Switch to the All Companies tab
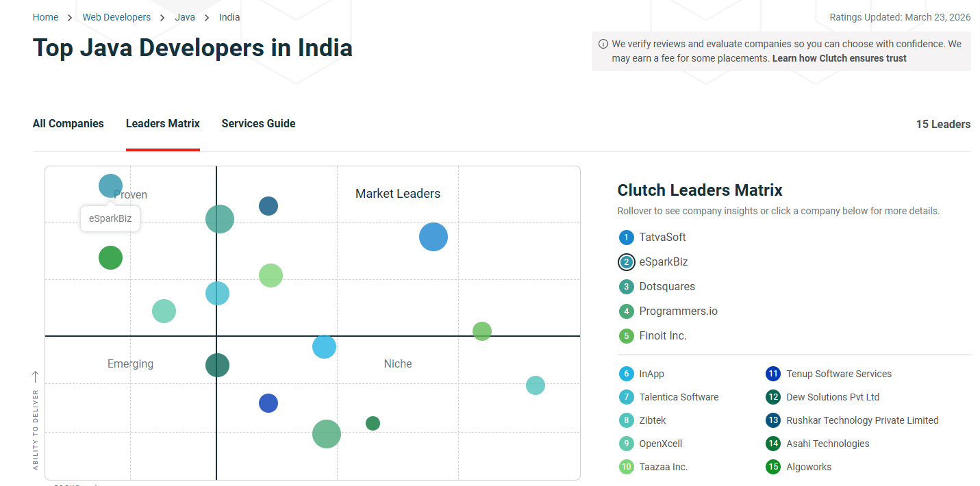Image resolution: width=980 pixels, height=486 pixels. [x=68, y=123]
